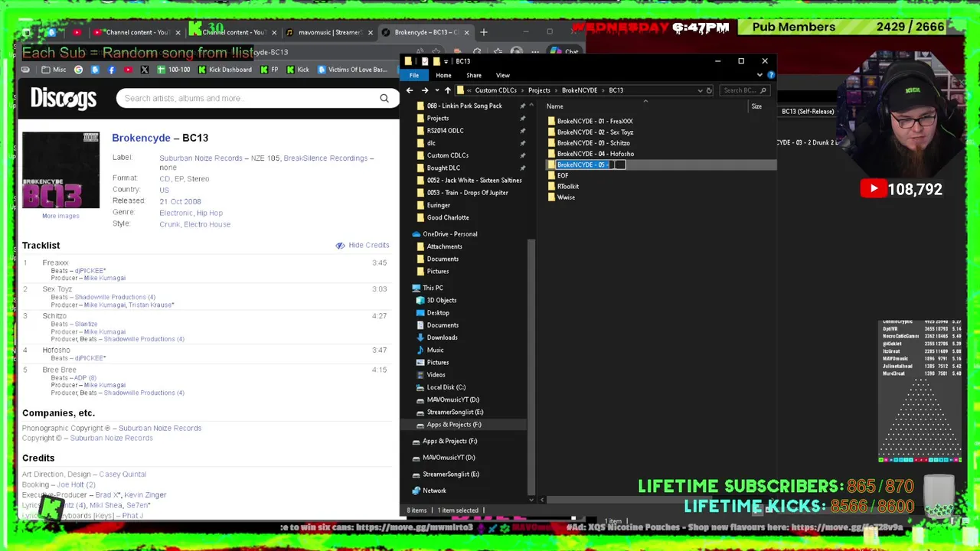This screenshot has width=980, height=551.
Task: Click Projects in the address breadcrumb
Action: [539, 90]
